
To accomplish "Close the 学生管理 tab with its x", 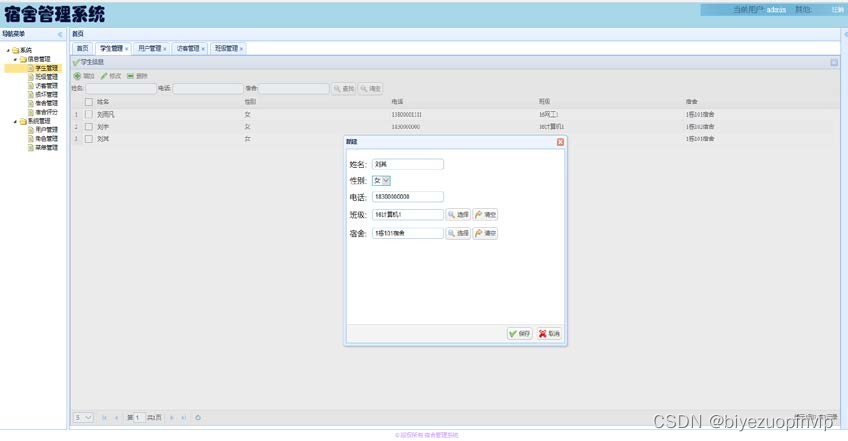I will [x=127, y=49].
